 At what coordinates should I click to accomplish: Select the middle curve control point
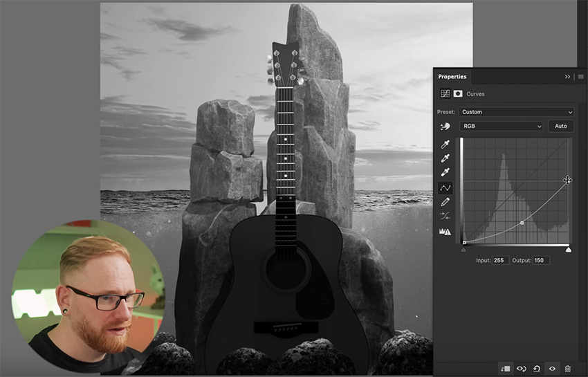pyautogui.click(x=522, y=223)
